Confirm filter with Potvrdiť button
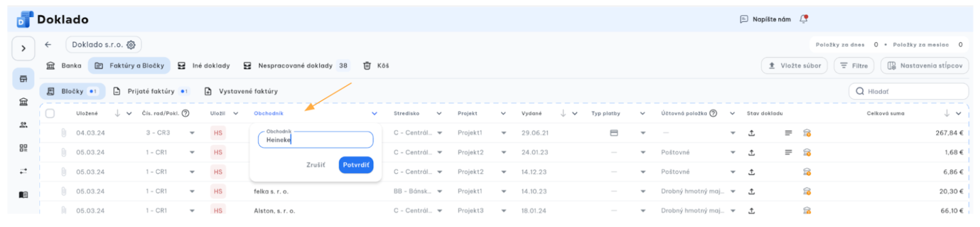Viewport: 980px width, 227px height. (356, 165)
